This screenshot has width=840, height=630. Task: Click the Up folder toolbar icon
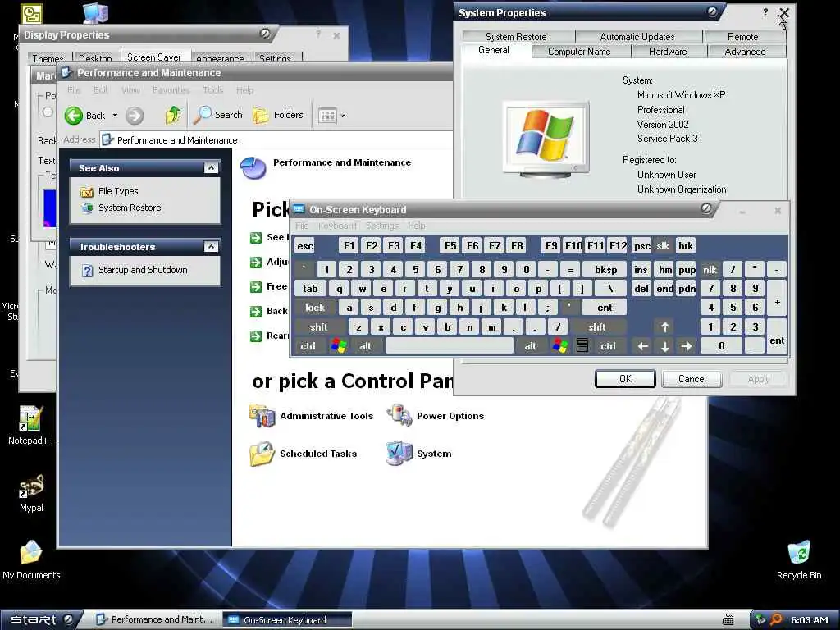[x=172, y=115]
